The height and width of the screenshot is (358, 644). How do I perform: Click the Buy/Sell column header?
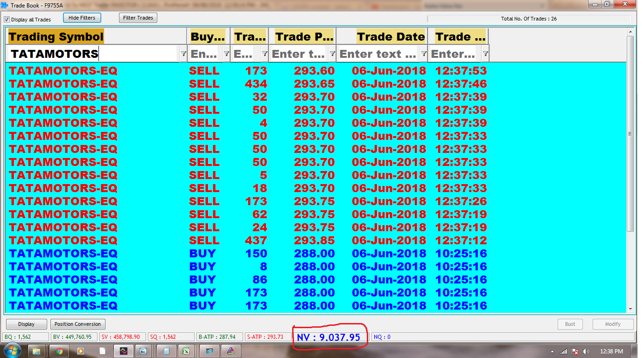[208, 36]
